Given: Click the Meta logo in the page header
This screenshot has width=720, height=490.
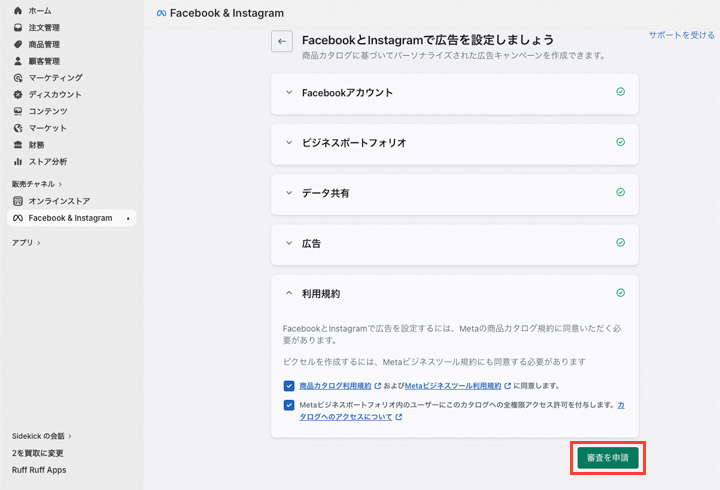Looking at the screenshot, I should [161, 13].
